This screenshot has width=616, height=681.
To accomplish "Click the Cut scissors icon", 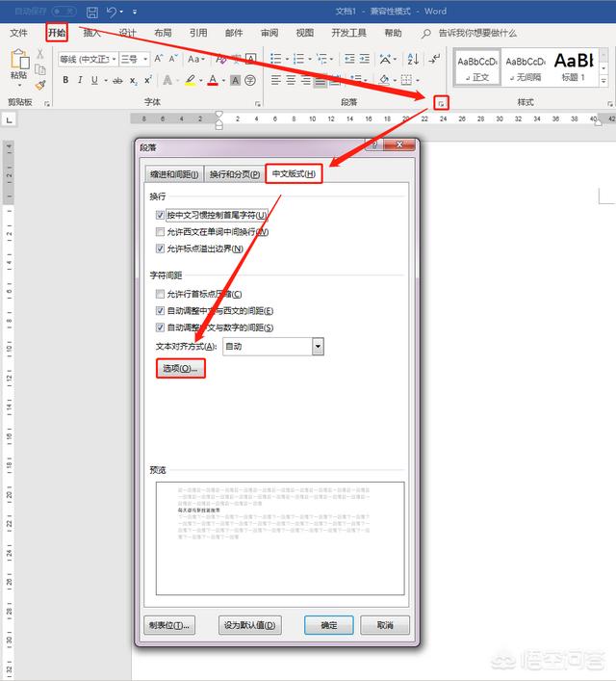I will pyautogui.click(x=40, y=54).
